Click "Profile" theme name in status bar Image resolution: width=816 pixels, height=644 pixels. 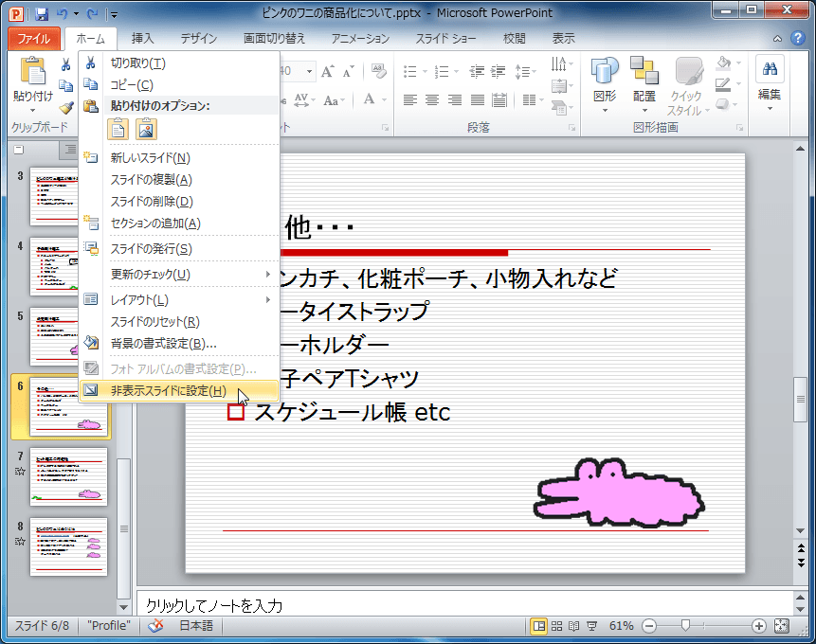point(109,626)
